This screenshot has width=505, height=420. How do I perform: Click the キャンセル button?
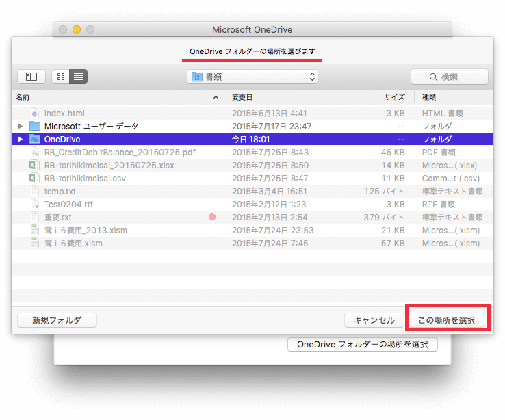coord(374,320)
